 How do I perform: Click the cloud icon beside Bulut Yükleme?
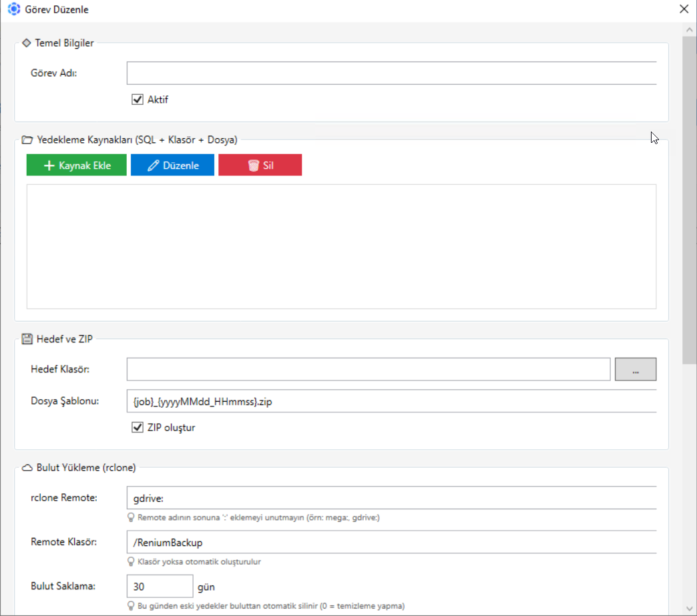(27, 468)
